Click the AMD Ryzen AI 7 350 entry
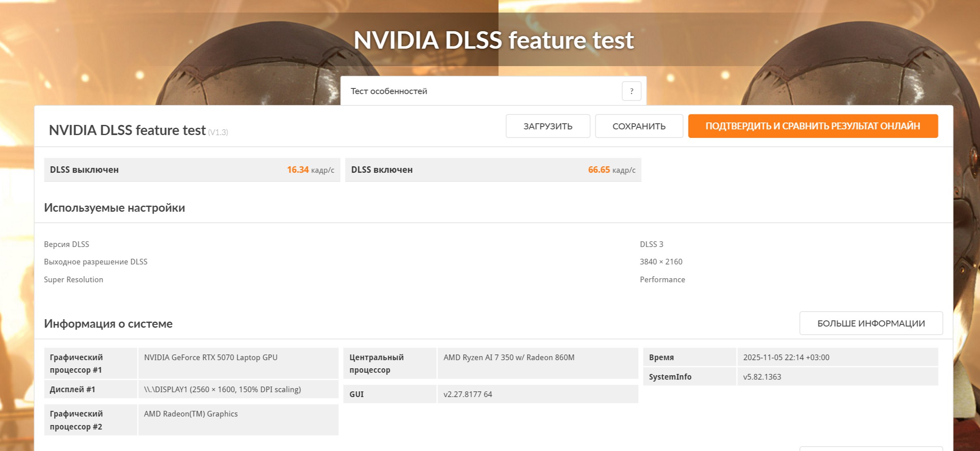The width and height of the screenshot is (980, 451). click(508, 357)
